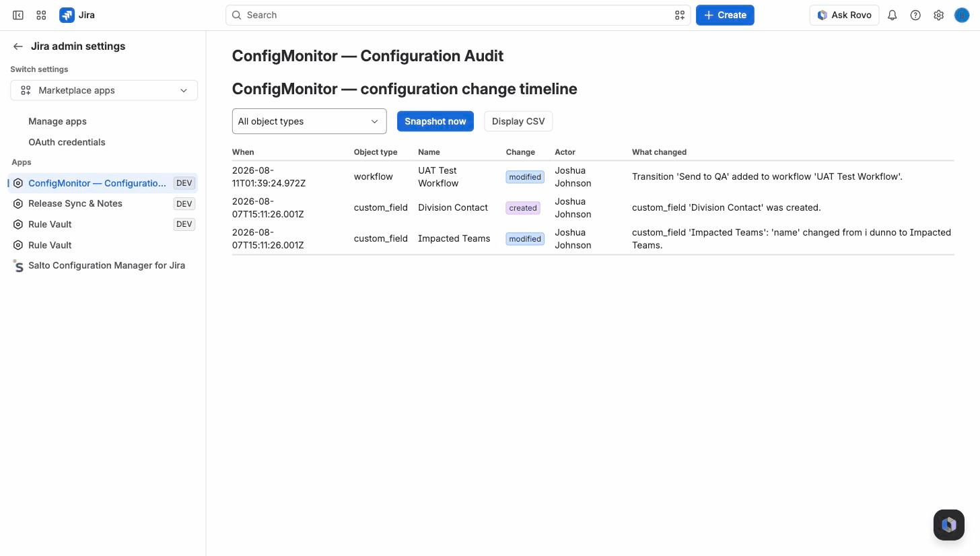Click the modified badge for Impacted Teams
Screen dimensions: 980x556
525,239
